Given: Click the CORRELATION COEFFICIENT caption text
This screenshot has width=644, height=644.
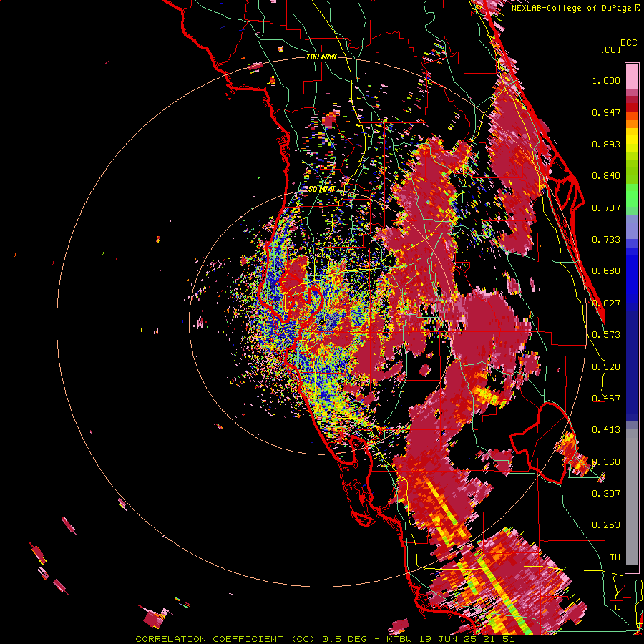Looking at the screenshot, I should 209,639.
